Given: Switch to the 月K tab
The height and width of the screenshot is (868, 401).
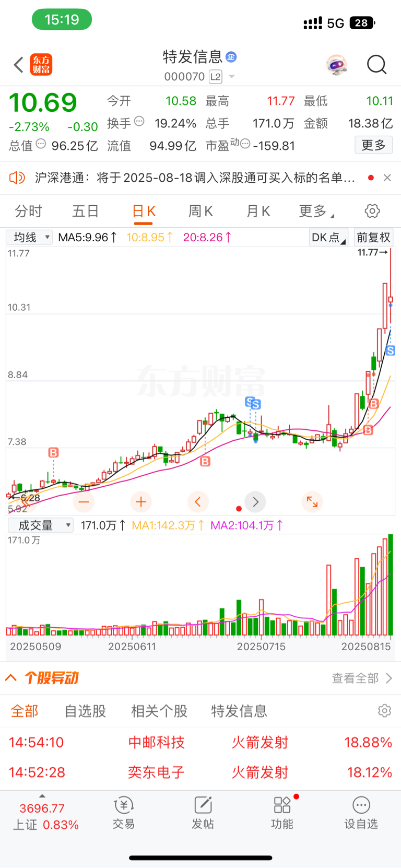Looking at the screenshot, I should tap(258, 212).
